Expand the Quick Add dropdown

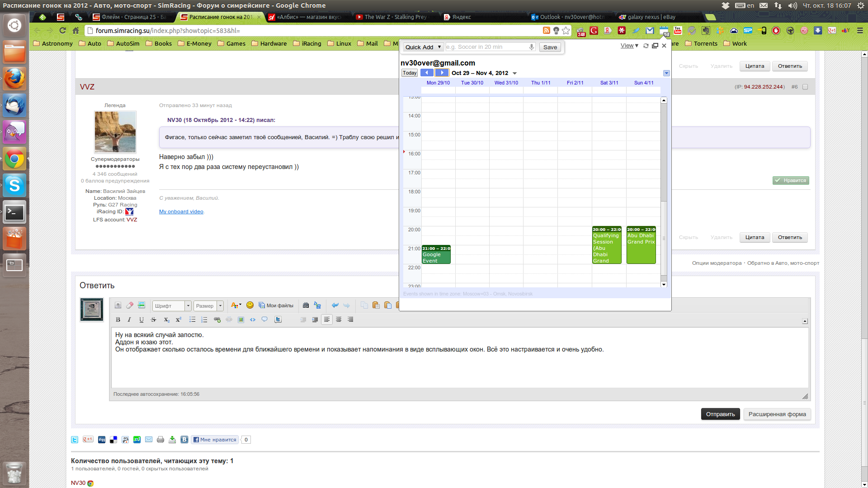(423, 47)
